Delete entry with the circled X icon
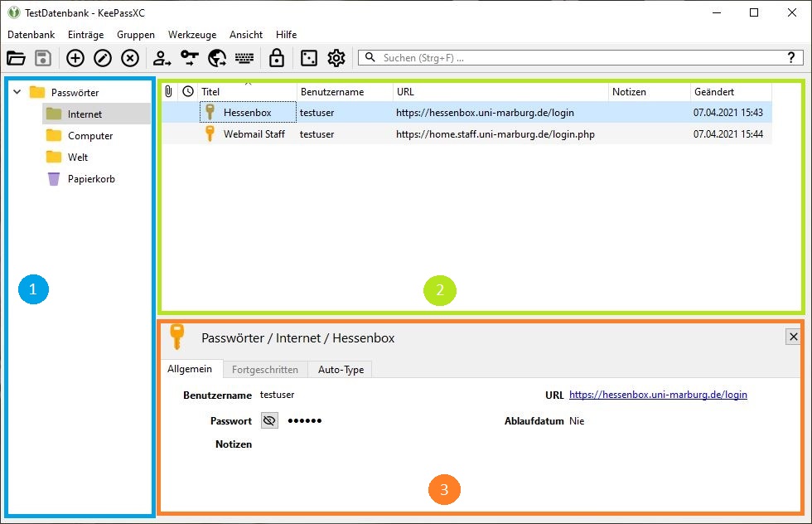Screen dimensions: 812x524 point(130,58)
